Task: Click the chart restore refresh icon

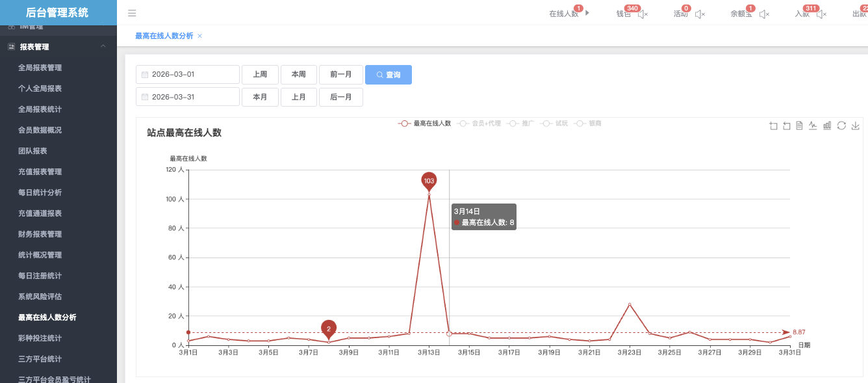Action: (841, 125)
